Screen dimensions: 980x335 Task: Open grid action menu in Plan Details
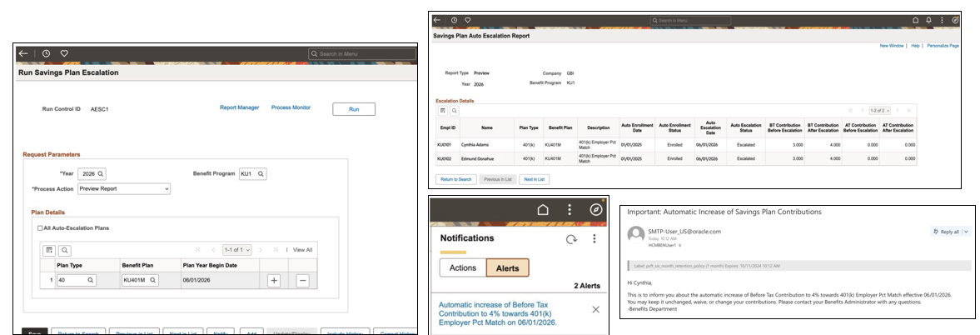pyautogui.click(x=49, y=251)
